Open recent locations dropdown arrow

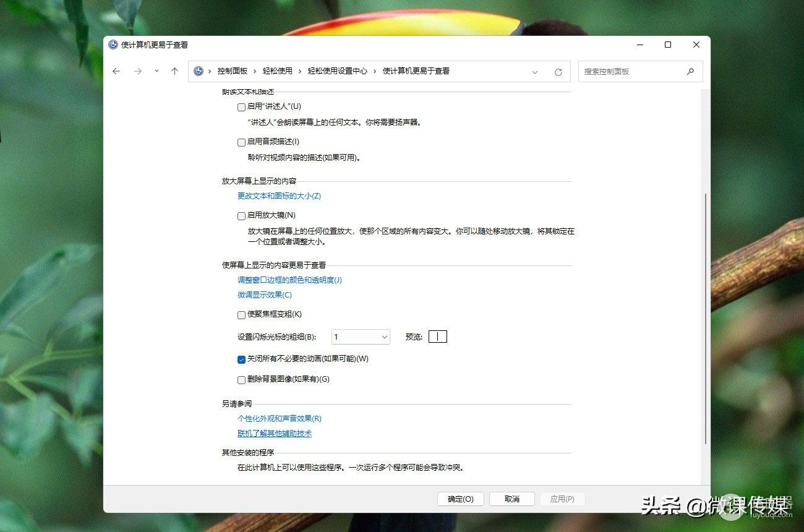156,72
